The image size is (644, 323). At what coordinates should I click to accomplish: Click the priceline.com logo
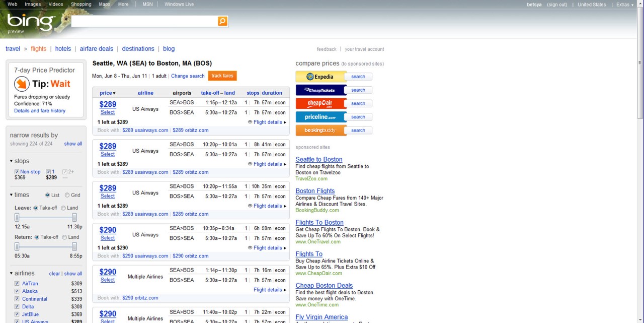pyautogui.click(x=320, y=117)
